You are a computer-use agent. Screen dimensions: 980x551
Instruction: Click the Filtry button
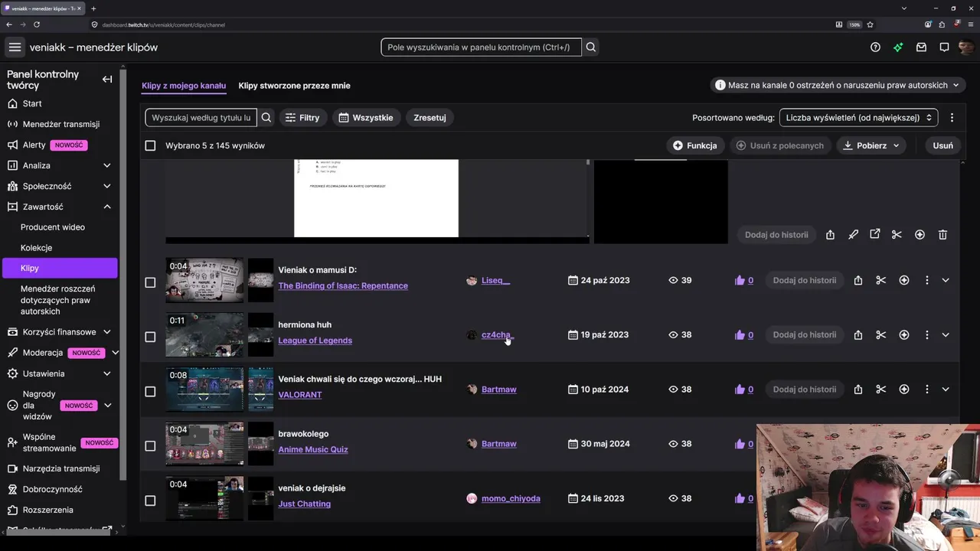tap(302, 118)
